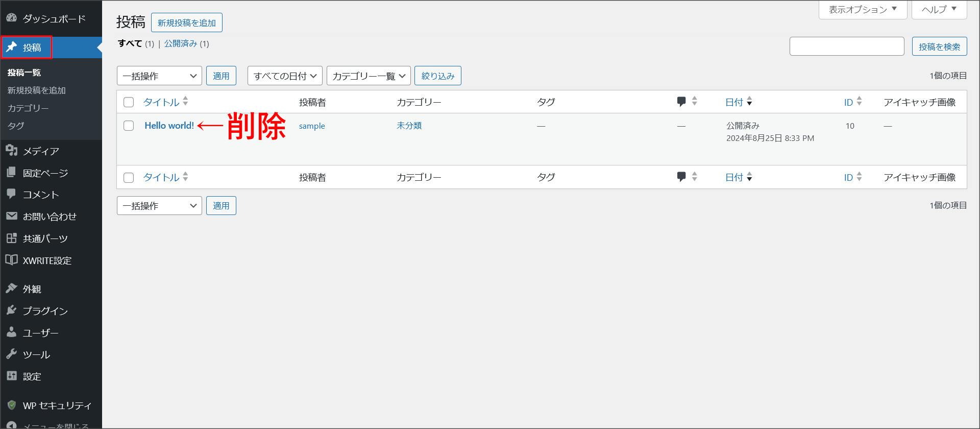
Task: Click sort arrows beside top comments column icon
Action: pos(694,101)
